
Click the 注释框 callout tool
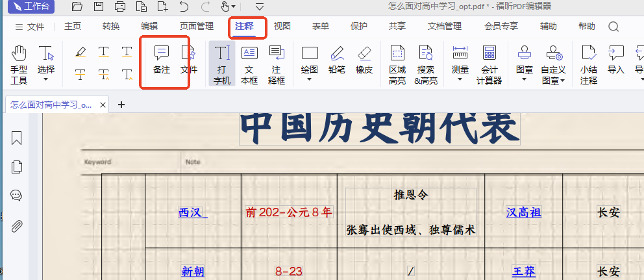coord(277,64)
